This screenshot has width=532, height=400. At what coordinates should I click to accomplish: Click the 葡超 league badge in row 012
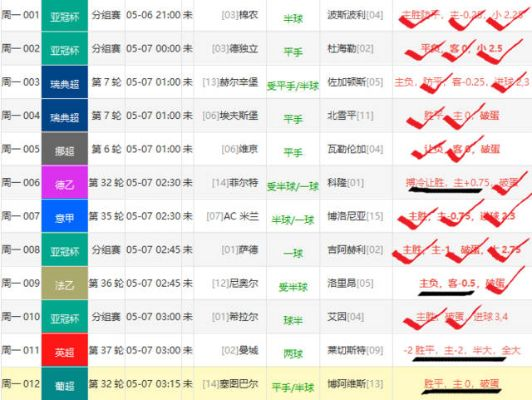[x=64, y=384]
